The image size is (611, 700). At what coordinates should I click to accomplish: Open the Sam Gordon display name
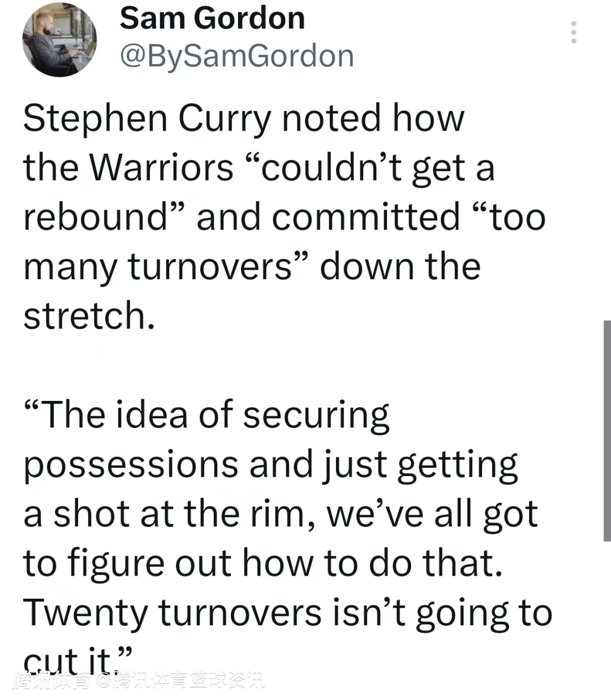(212, 18)
